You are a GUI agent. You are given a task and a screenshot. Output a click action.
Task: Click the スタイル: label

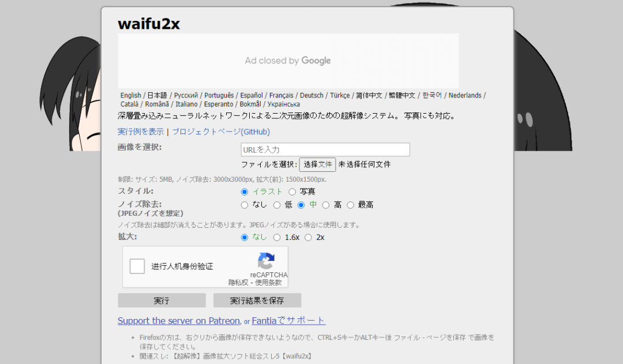click(136, 191)
